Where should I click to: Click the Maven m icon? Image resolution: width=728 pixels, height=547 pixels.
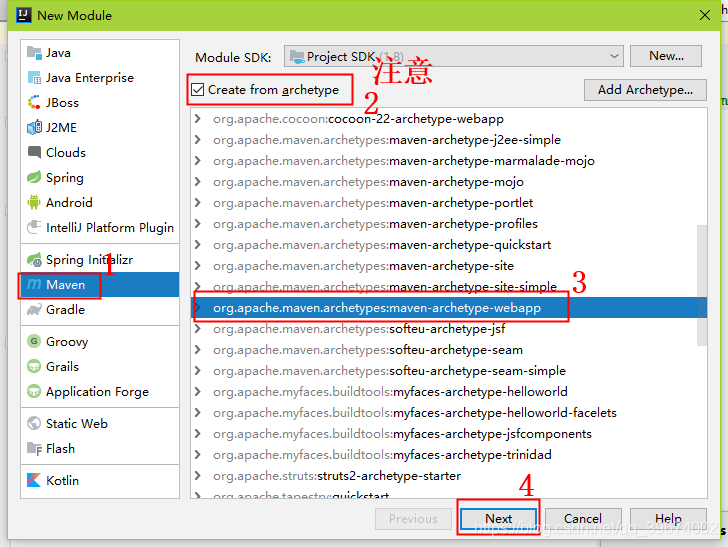point(34,284)
